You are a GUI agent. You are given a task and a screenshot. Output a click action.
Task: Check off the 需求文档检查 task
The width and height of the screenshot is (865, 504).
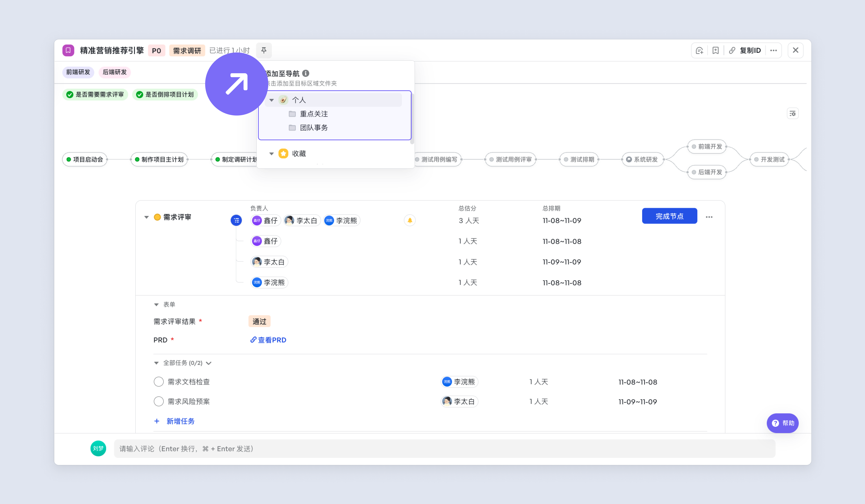click(159, 382)
